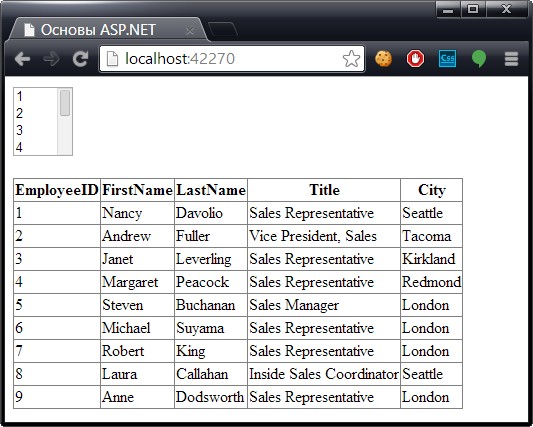Viewport: 533px width, 427px height.
Task: Click the Anne first name cell
Action: 137,397
